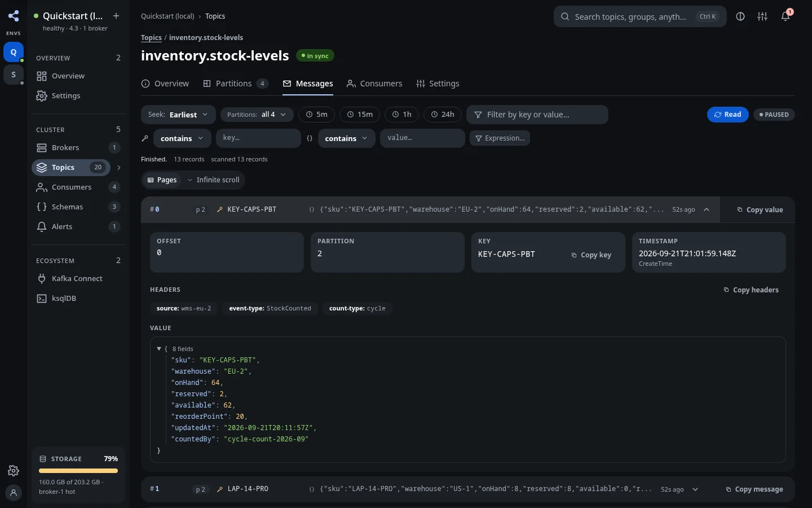Open Brokers in sidebar
812x508 pixels.
tap(78, 147)
